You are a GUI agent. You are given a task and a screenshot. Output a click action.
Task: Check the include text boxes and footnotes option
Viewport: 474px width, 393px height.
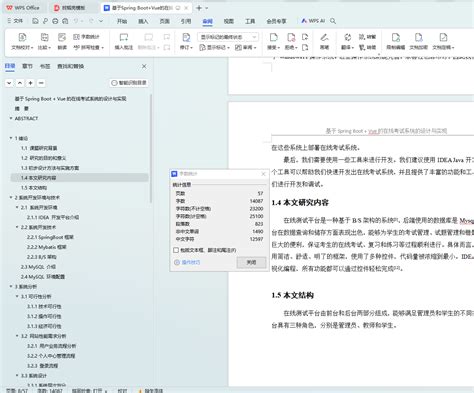pos(176,250)
